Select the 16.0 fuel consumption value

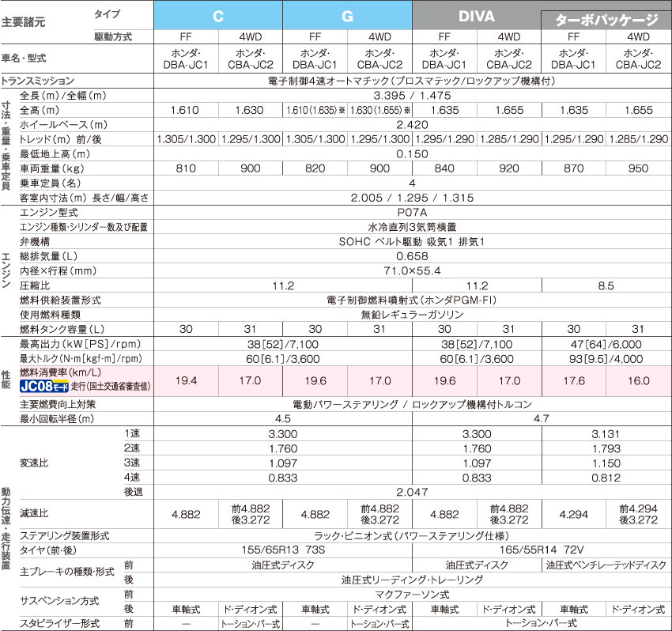coord(638,380)
